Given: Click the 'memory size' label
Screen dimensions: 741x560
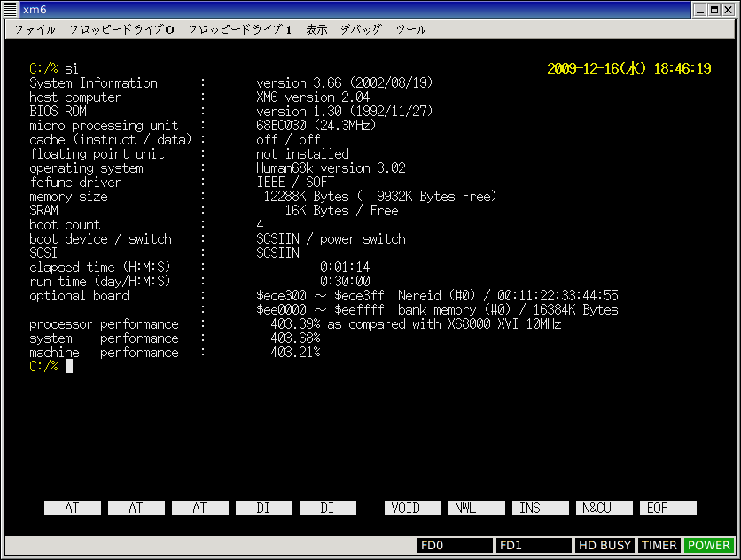Looking at the screenshot, I should pos(68,197).
